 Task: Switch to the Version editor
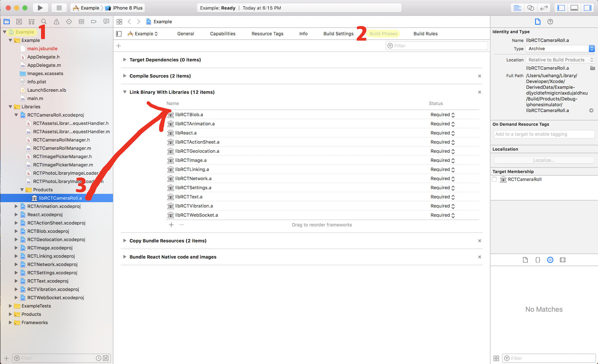(544, 8)
